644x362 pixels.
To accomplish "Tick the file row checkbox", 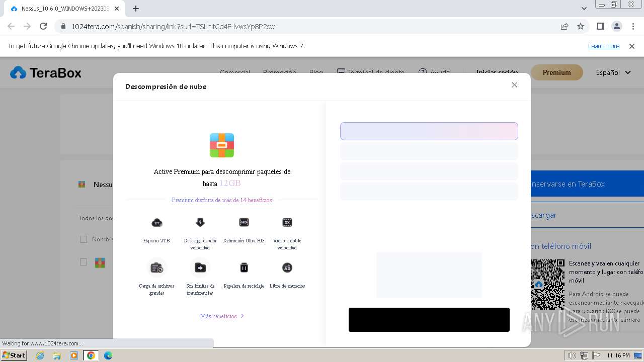I will pyautogui.click(x=84, y=262).
